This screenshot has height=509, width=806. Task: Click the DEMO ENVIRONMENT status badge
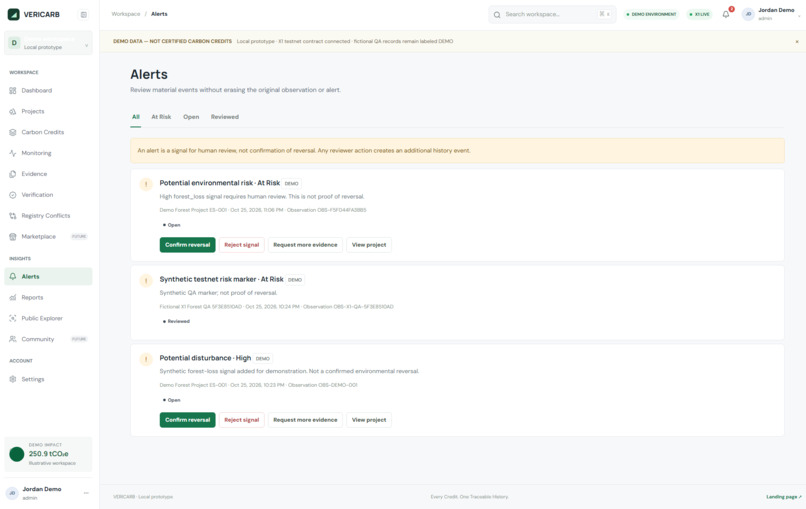point(651,14)
